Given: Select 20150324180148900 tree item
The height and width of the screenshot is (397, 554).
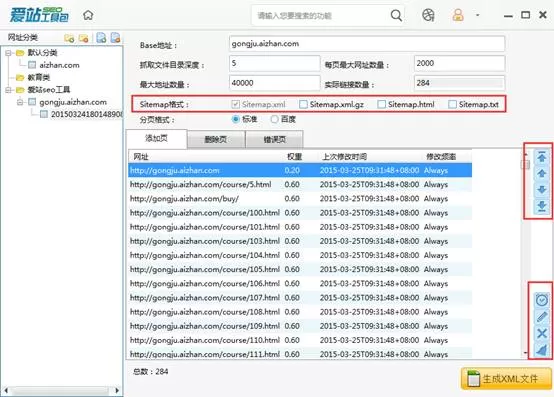Looking at the screenshot, I should [87, 114].
